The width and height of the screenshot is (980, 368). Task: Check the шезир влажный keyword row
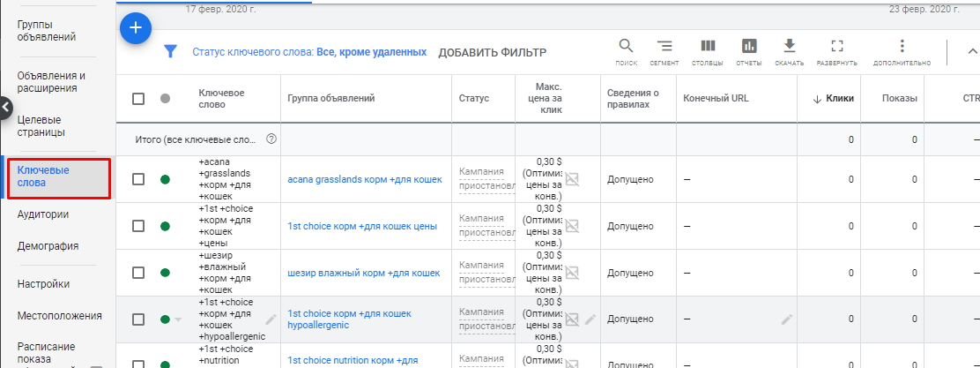point(138,273)
